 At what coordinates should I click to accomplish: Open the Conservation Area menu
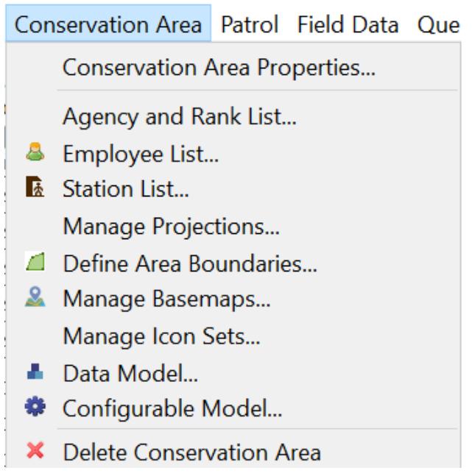(108, 24)
